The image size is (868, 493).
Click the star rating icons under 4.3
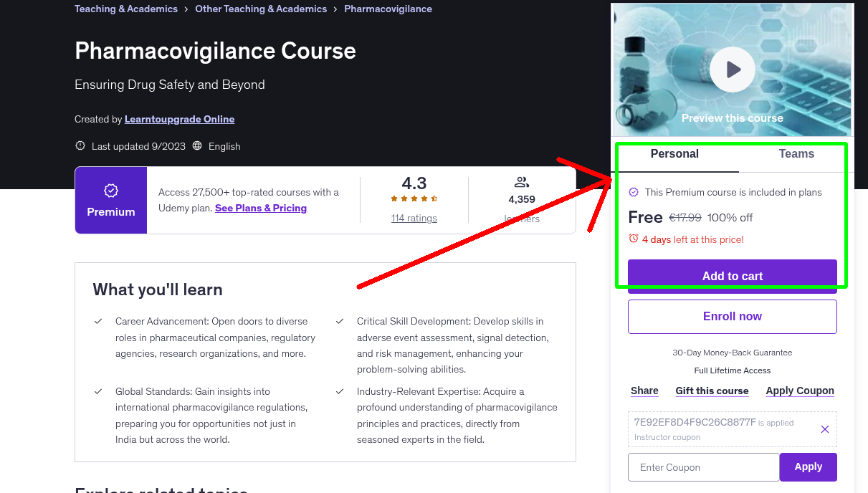pyautogui.click(x=414, y=197)
